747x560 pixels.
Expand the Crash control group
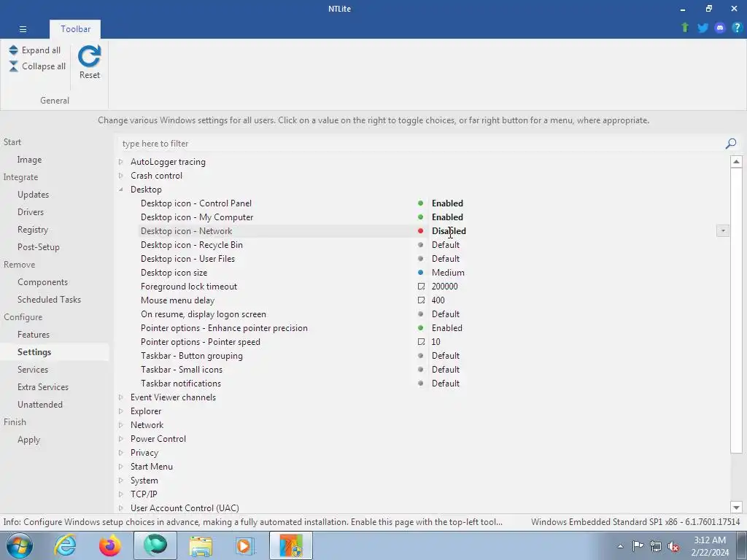click(121, 176)
